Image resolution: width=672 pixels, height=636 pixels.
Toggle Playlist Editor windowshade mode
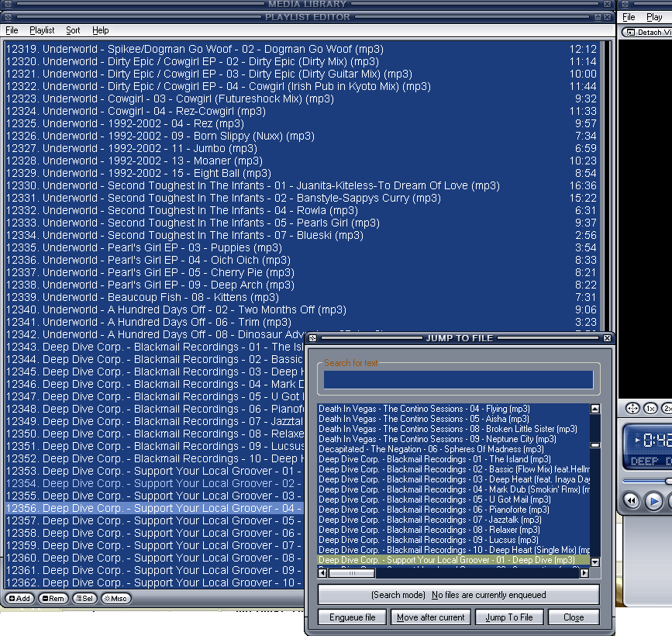tap(598, 17)
